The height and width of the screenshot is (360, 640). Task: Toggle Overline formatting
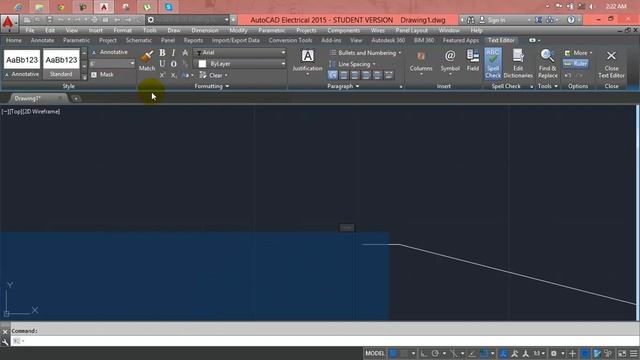pos(173,64)
